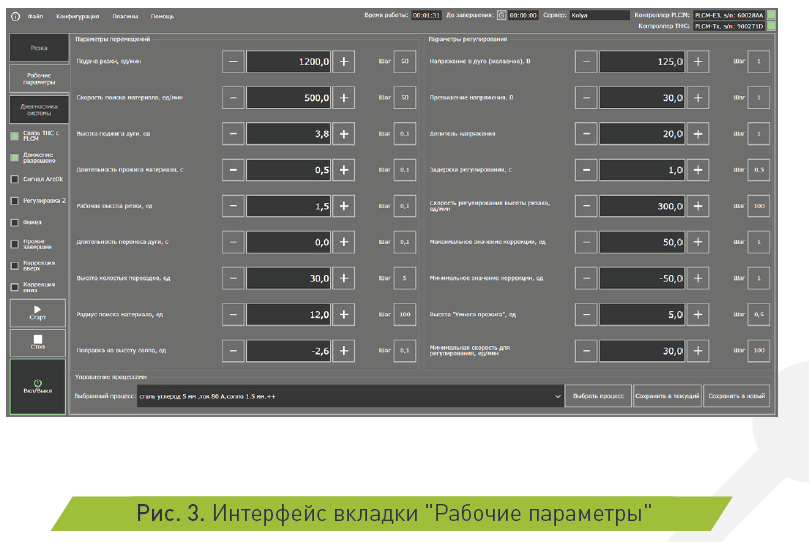Click the Поправка на высоту сопла value -2,6
This screenshot has height=542, width=809.
click(x=288, y=351)
